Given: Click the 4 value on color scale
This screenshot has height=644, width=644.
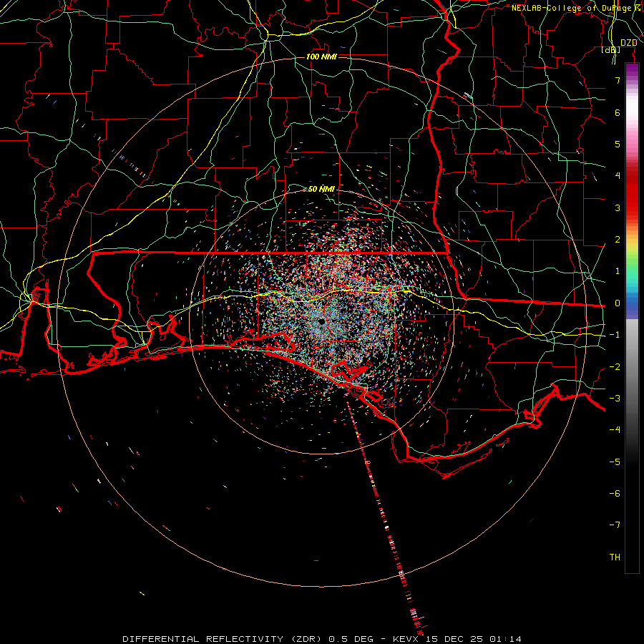Looking at the screenshot, I should (x=618, y=176).
